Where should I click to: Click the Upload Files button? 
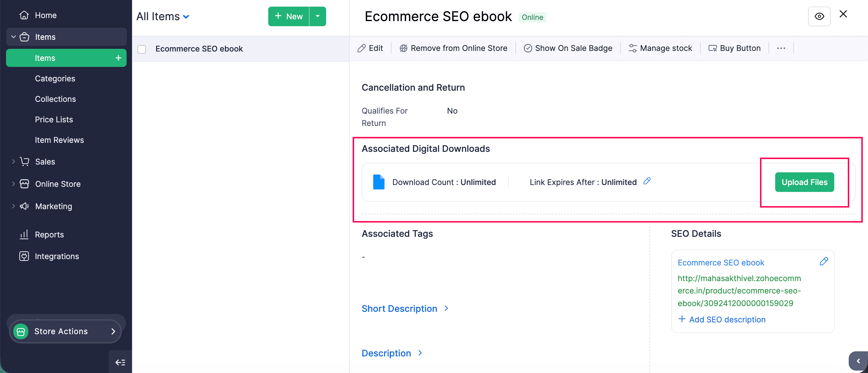(x=804, y=182)
